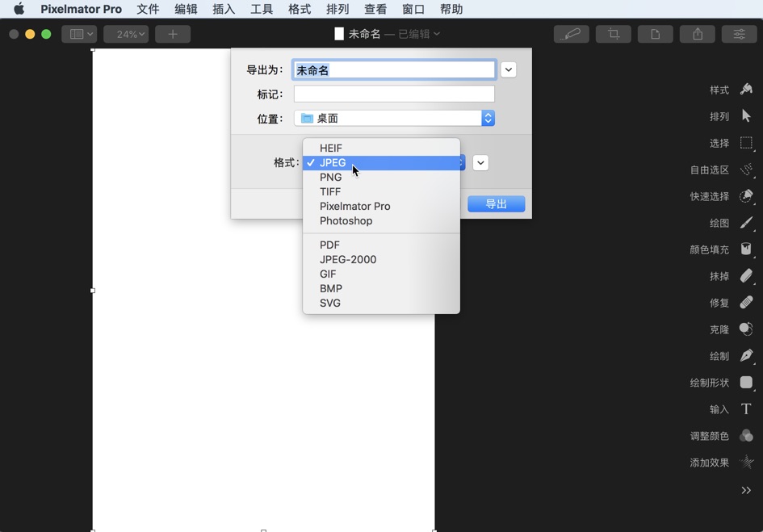Open the 添加效果 effects tool
Screen dimensions: 763x532
pos(746,462)
